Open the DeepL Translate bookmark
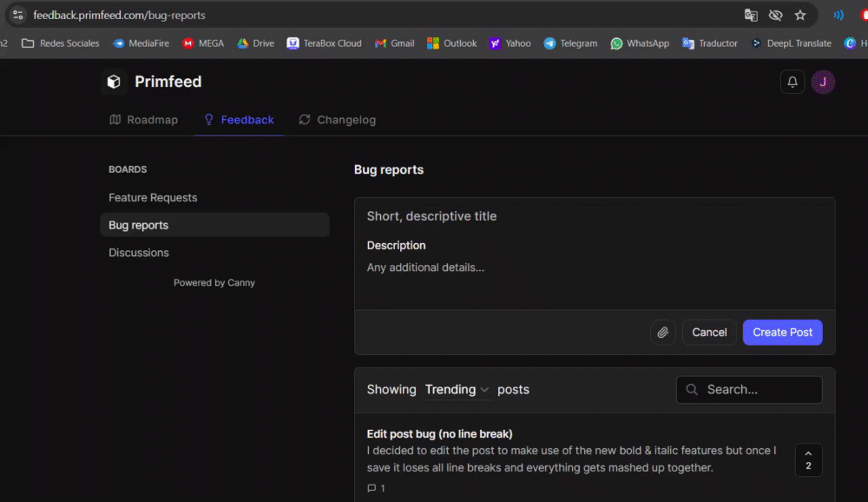This screenshot has height=502, width=868. coord(791,43)
